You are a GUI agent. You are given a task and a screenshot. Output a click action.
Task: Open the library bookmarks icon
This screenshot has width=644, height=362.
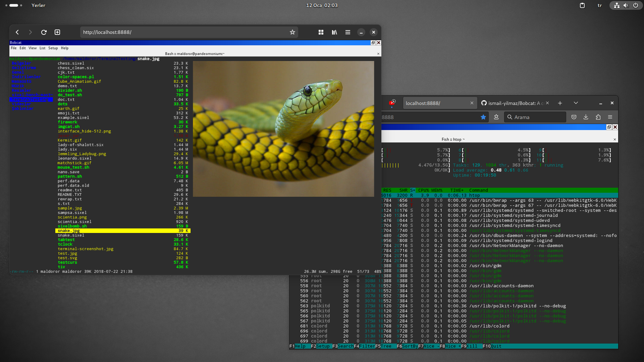[x=334, y=32]
